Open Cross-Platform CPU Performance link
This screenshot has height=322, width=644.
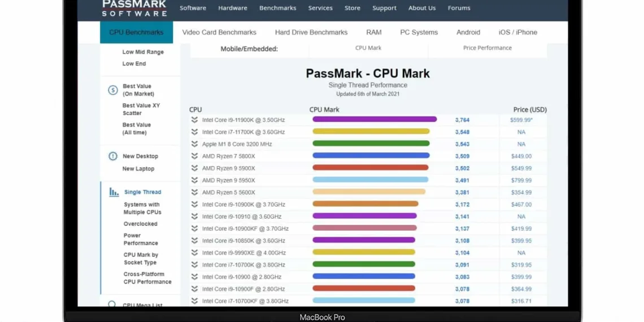[147, 277]
